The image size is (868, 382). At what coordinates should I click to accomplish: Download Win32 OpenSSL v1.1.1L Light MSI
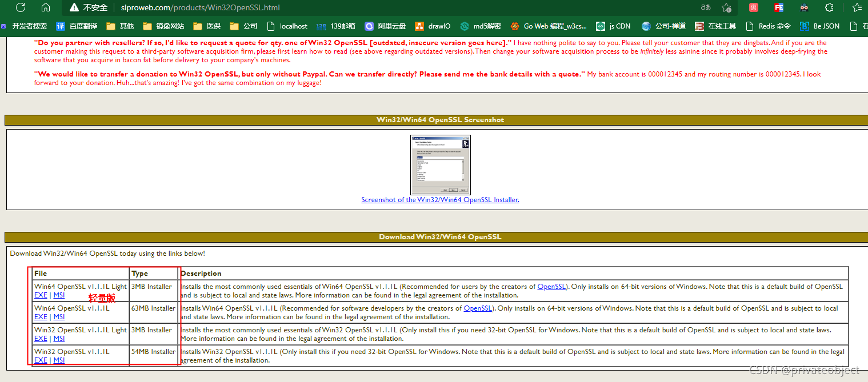point(59,339)
